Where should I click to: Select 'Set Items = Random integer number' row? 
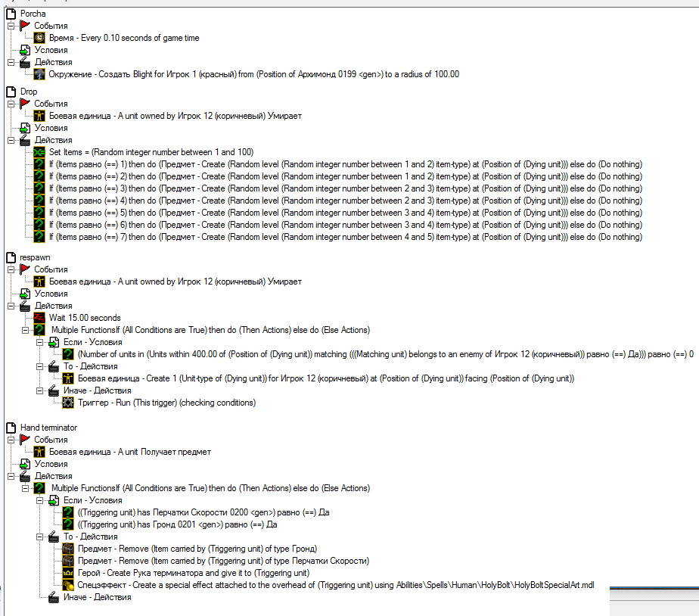tap(151, 152)
